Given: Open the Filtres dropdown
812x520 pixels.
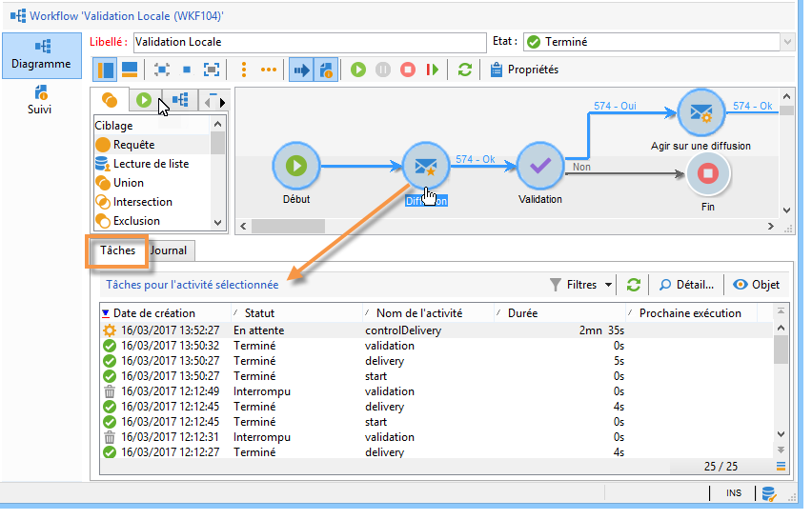Looking at the screenshot, I should pos(581,285).
